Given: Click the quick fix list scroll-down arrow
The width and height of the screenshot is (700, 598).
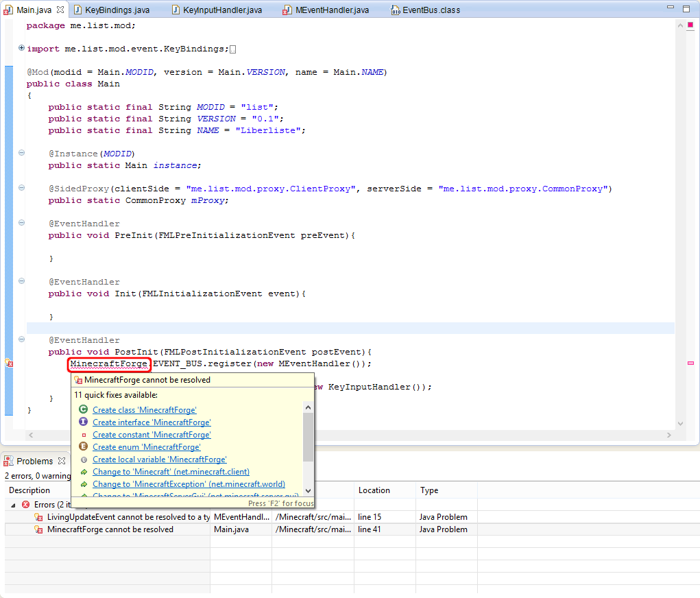Looking at the screenshot, I should 308,490.
